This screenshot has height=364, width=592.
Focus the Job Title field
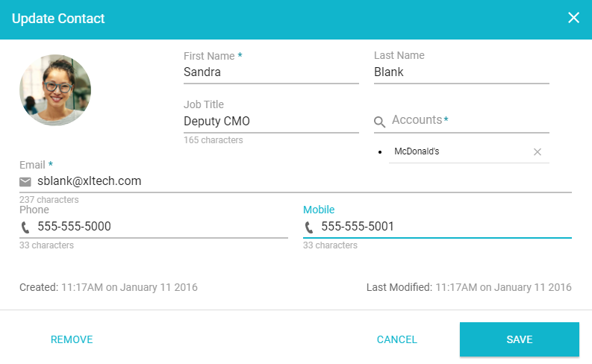[270, 121]
